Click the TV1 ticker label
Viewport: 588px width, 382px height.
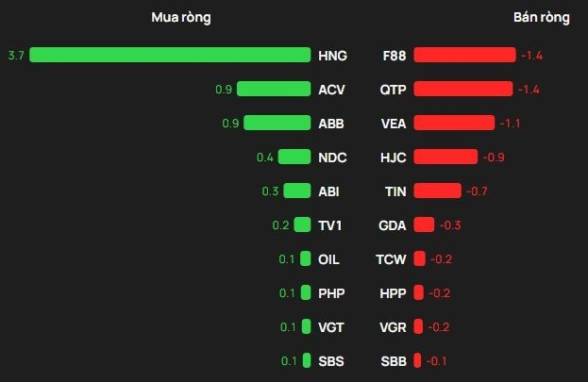click(329, 224)
